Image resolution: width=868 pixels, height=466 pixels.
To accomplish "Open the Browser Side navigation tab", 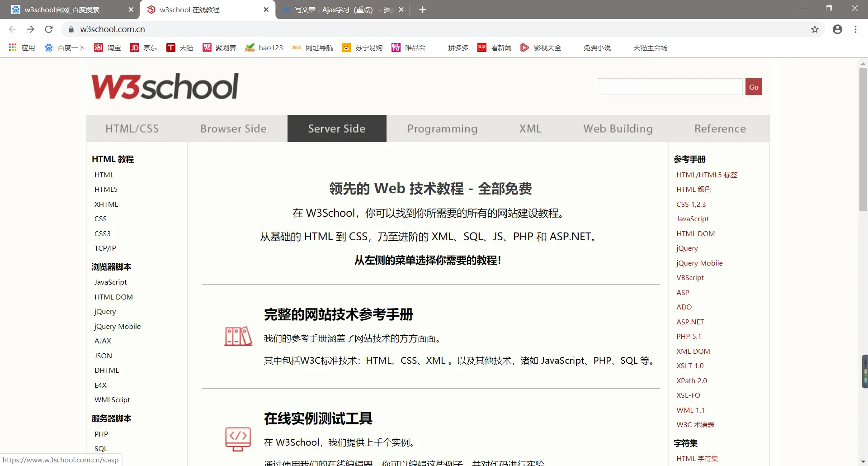I will click(233, 128).
